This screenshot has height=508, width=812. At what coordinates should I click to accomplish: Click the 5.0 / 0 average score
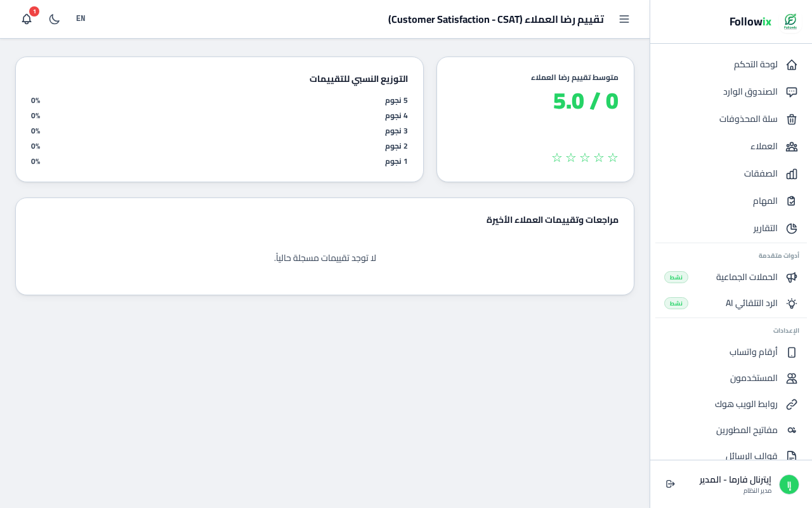click(586, 101)
